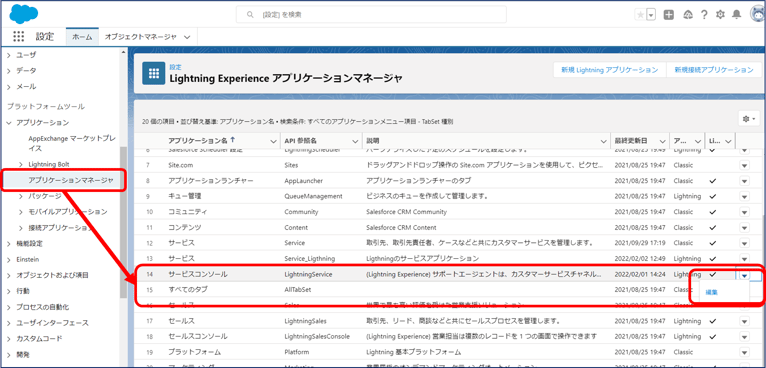The image size is (766, 368).
Task: Expand パッケージ in sidebar
Action: tap(20, 196)
